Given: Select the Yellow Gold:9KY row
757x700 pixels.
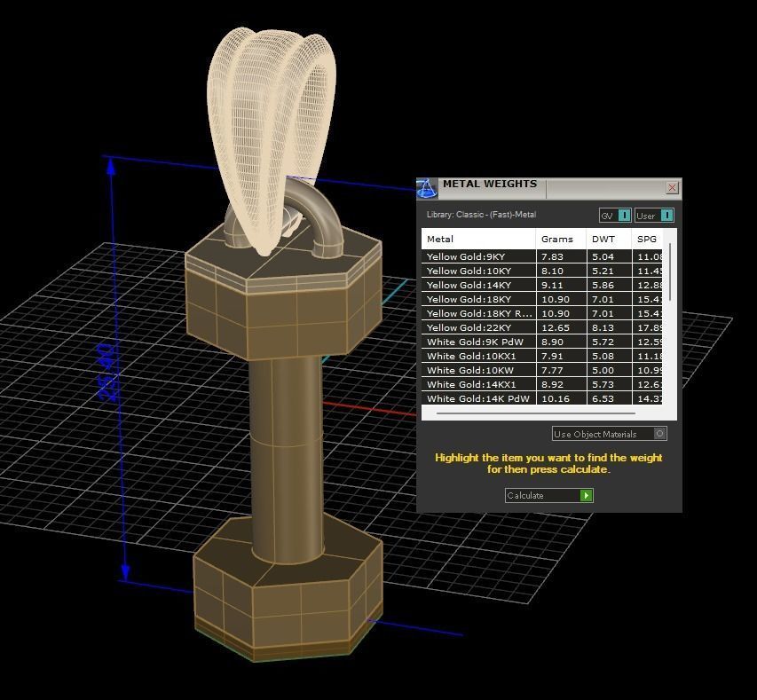Looking at the screenshot, I should 541,256.
